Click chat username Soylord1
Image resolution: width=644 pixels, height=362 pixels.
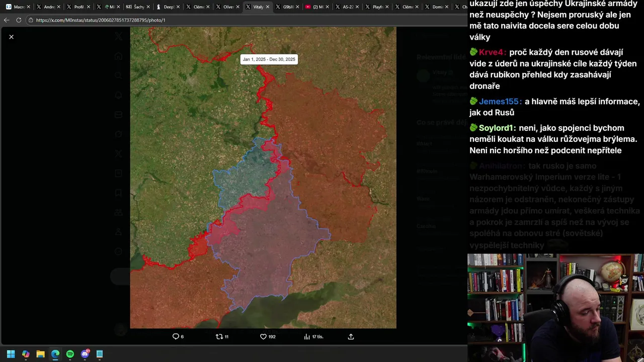pyautogui.click(x=497, y=128)
